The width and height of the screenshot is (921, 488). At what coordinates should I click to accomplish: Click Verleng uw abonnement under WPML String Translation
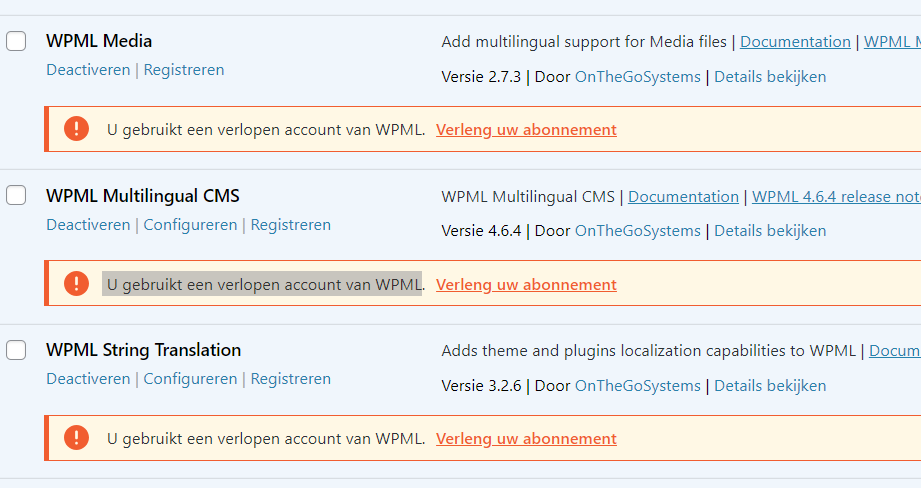tap(526, 439)
